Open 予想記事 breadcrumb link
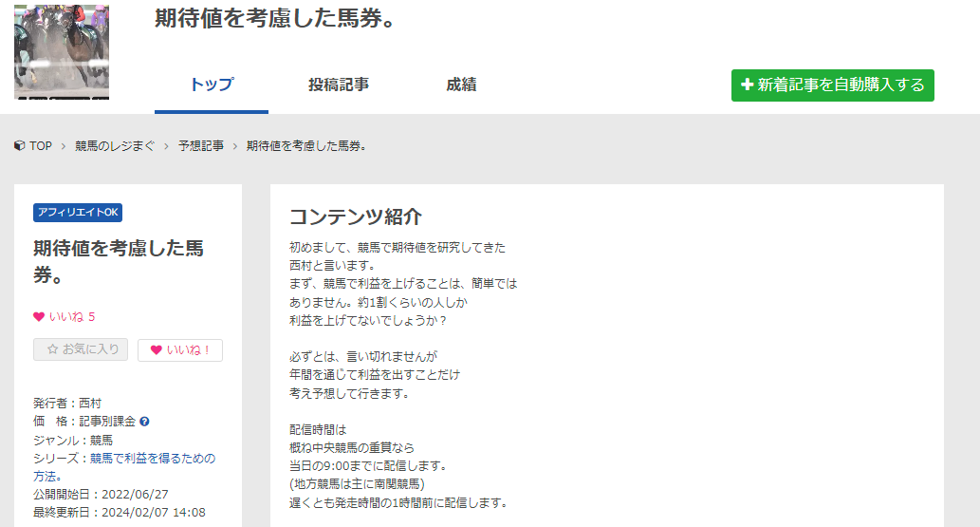Viewport: 980px width, 527px height. pyautogui.click(x=201, y=146)
